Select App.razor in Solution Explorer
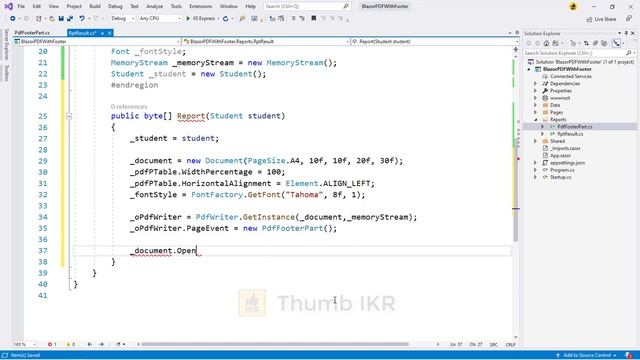 click(560, 156)
